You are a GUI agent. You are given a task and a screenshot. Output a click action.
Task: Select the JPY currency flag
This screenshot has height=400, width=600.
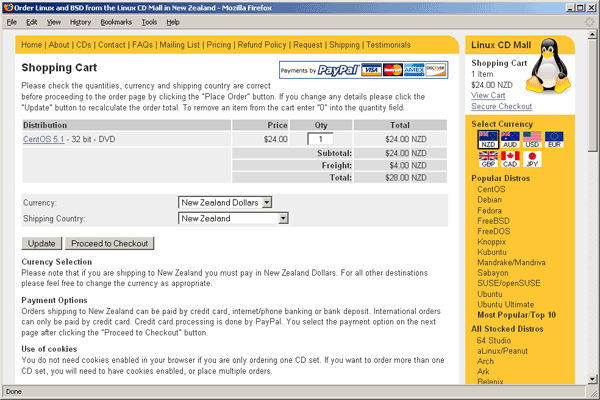532,159
